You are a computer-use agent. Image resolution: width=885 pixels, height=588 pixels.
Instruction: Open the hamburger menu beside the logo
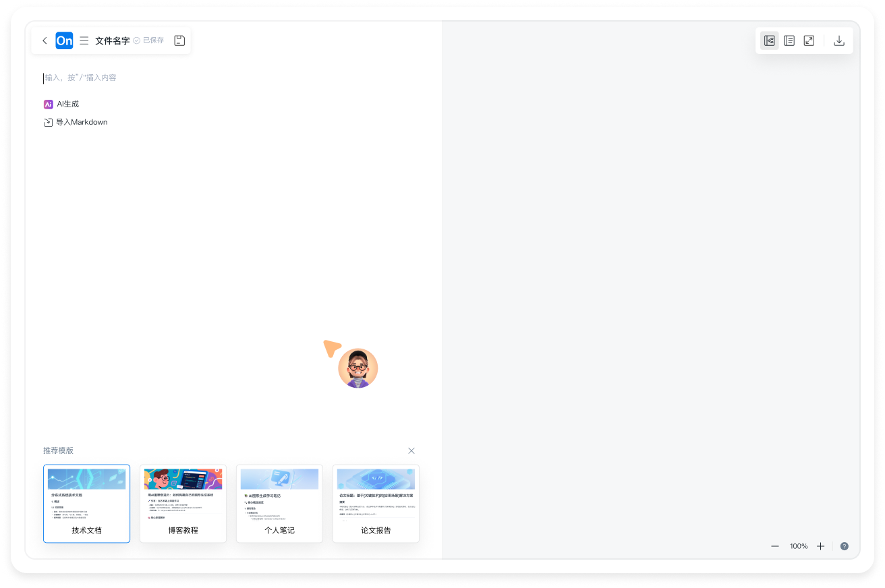84,40
